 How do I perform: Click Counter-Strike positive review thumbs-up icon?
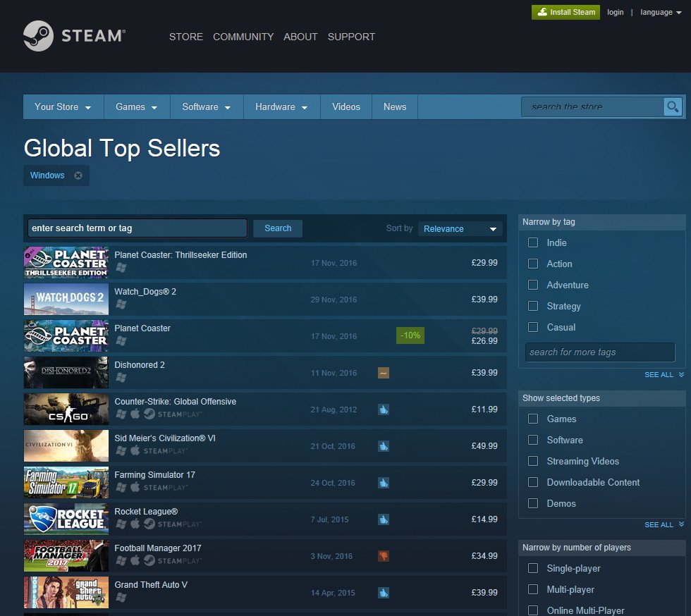(x=384, y=409)
